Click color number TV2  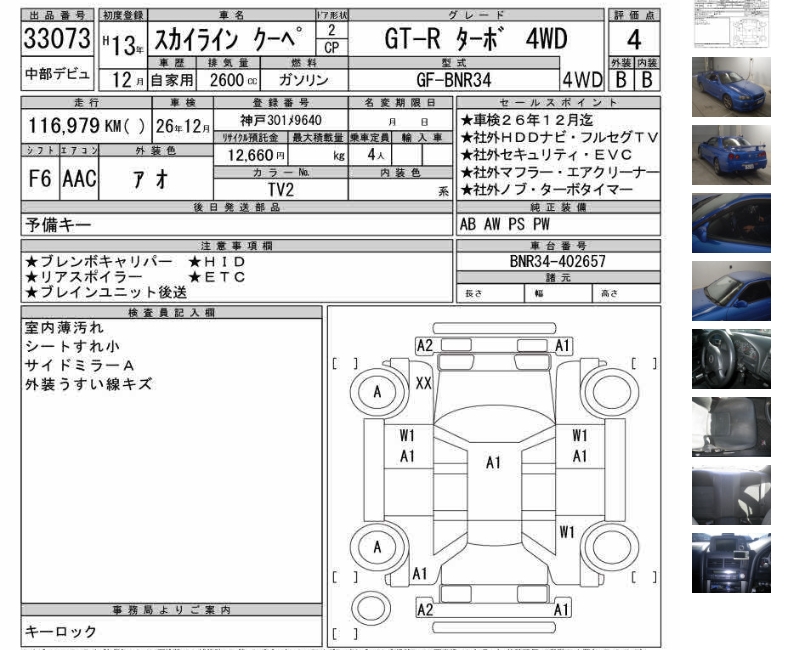281,190
